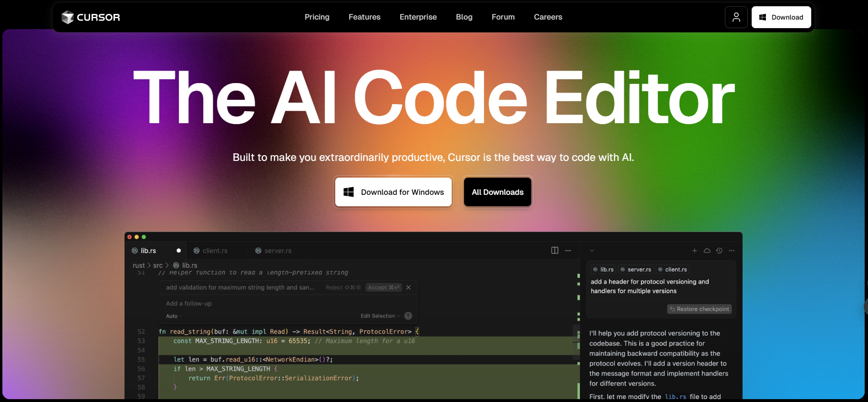868x402 pixels.
Task: Click the plus icon for a new chat
Action: point(694,251)
